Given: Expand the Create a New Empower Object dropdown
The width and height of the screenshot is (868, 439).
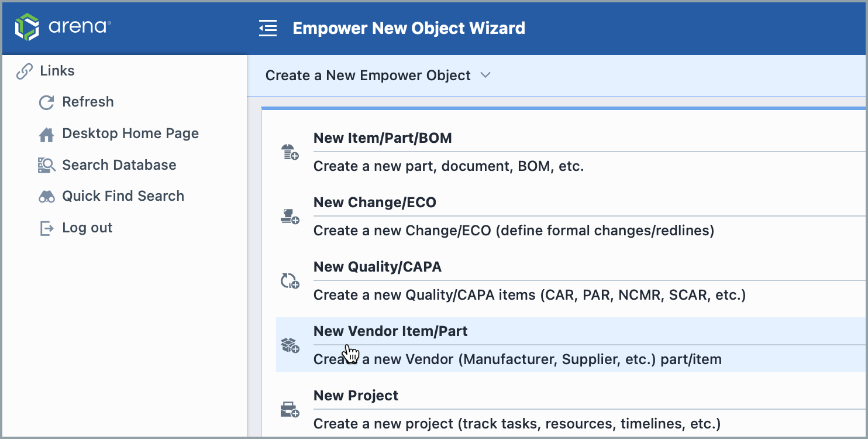Looking at the screenshot, I should 485,75.
